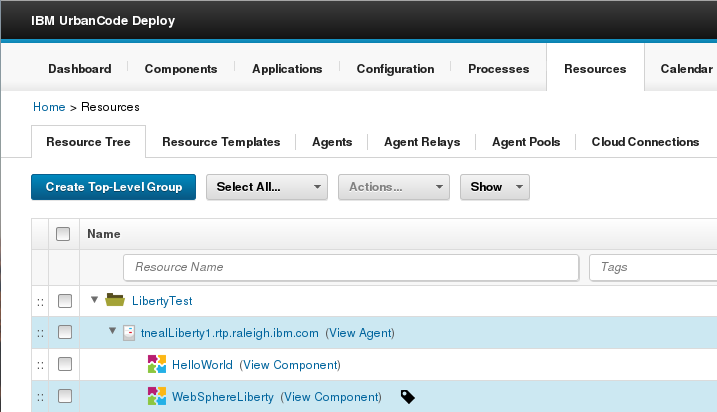Click the Resource Name filter field

tap(351, 267)
